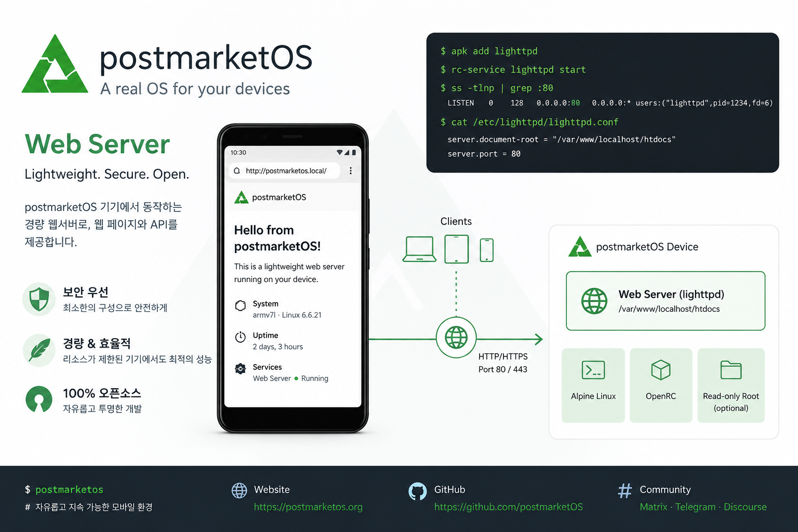Click the 10:30 clock in phone status bar
This screenshot has height=532, width=798.
click(x=238, y=153)
